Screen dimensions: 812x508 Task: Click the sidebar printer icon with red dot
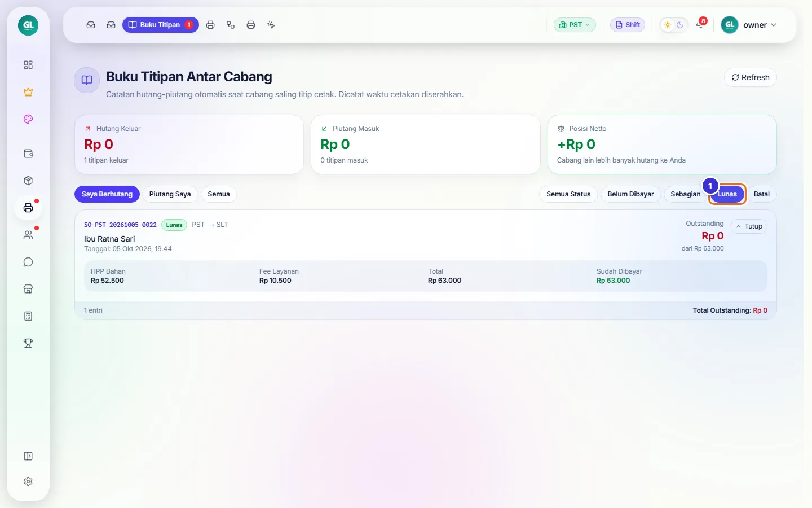click(x=28, y=208)
